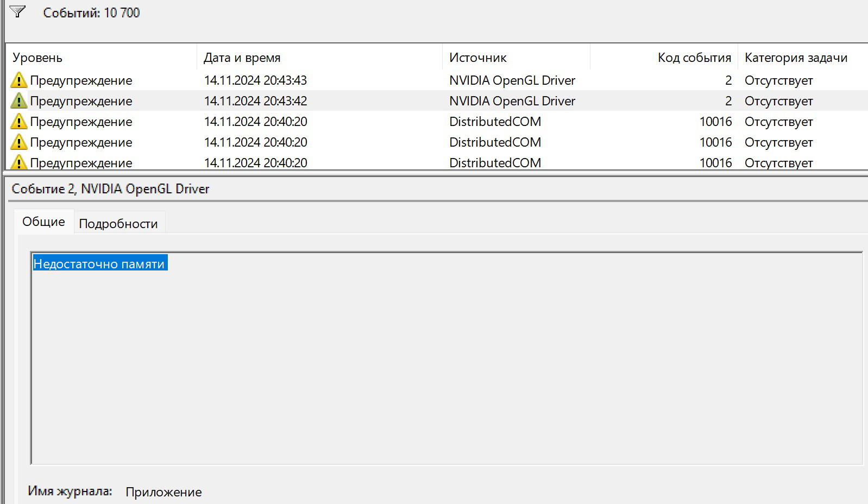The height and width of the screenshot is (504, 868).
Task: Click the selected text Недостаточно памяти
Action: pos(99,263)
